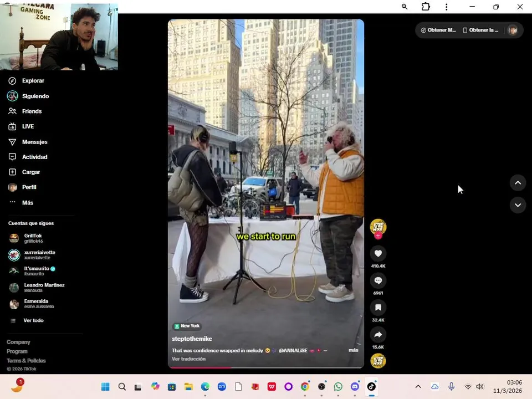The image size is (532, 399).
Task: Click the Explorar compass icon
Action: 12,81
